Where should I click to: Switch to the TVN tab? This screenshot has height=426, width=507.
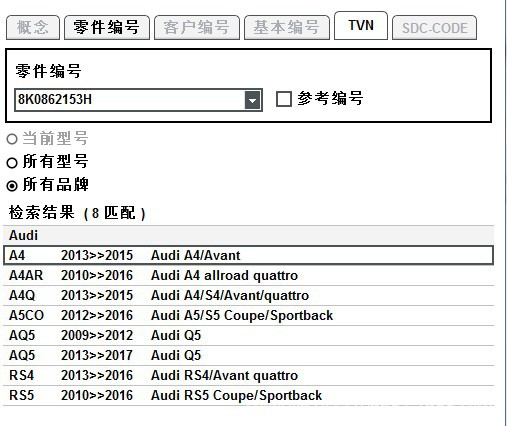pyautogui.click(x=361, y=26)
